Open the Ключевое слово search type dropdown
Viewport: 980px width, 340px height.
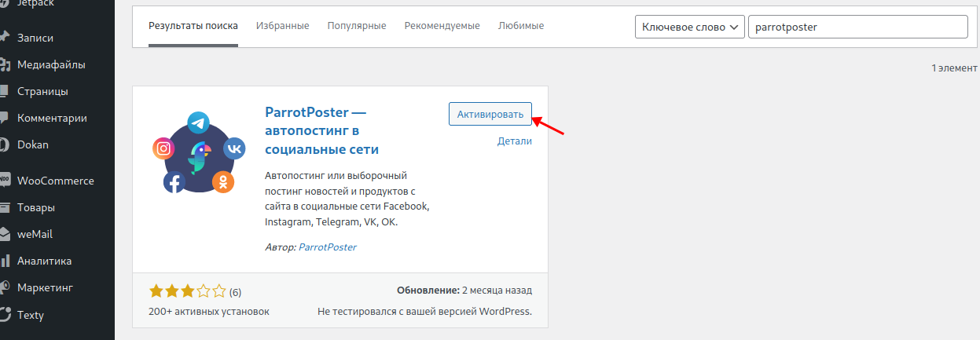690,27
